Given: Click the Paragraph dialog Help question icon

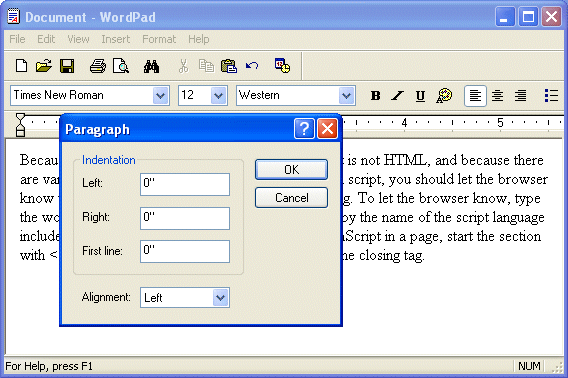Looking at the screenshot, I should tap(304, 128).
